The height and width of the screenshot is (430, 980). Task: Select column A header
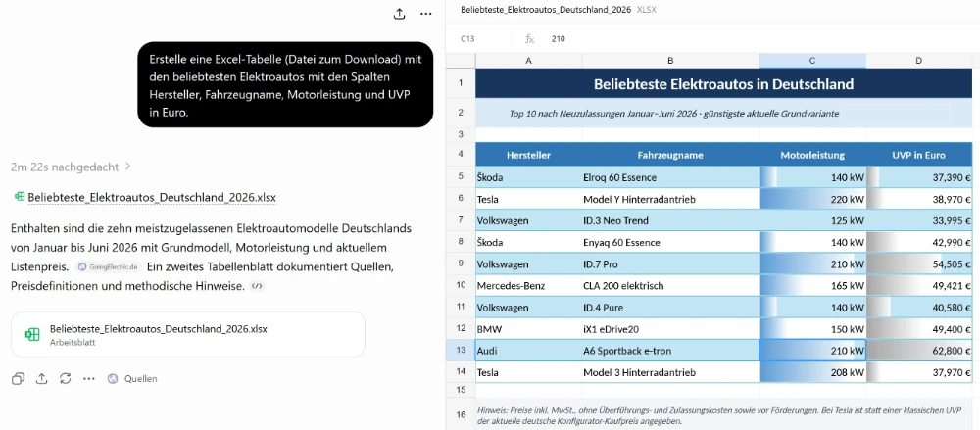[x=529, y=61]
